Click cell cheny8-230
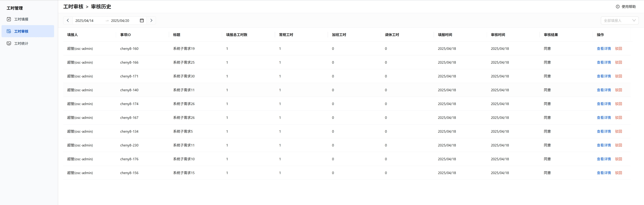This screenshot has width=644, height=205. pyautogui.click(x=129, y=145)
